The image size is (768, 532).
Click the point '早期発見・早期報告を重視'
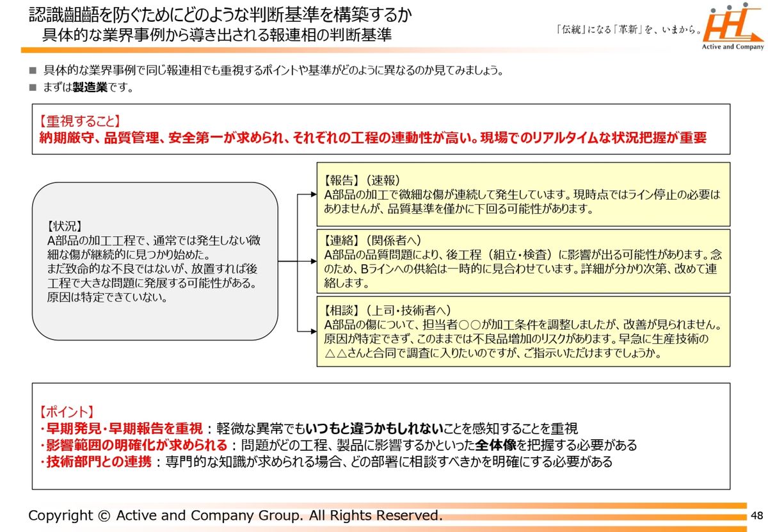coord(122,428)
